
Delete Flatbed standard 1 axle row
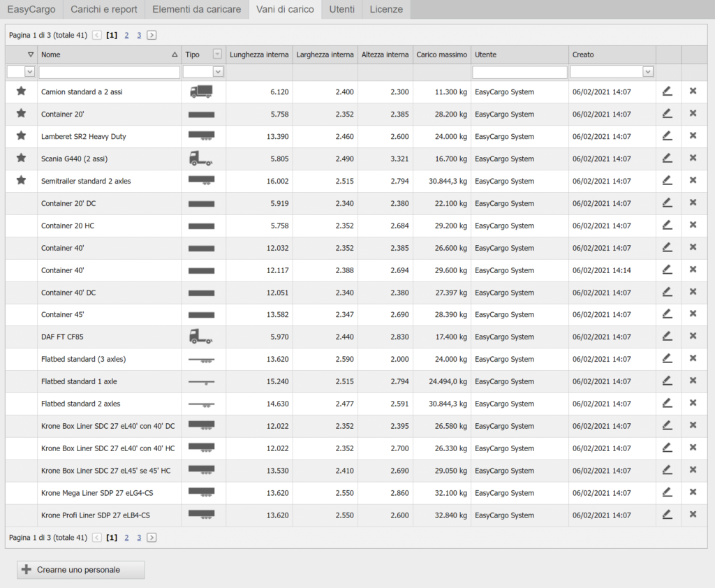tap(693, 381)
